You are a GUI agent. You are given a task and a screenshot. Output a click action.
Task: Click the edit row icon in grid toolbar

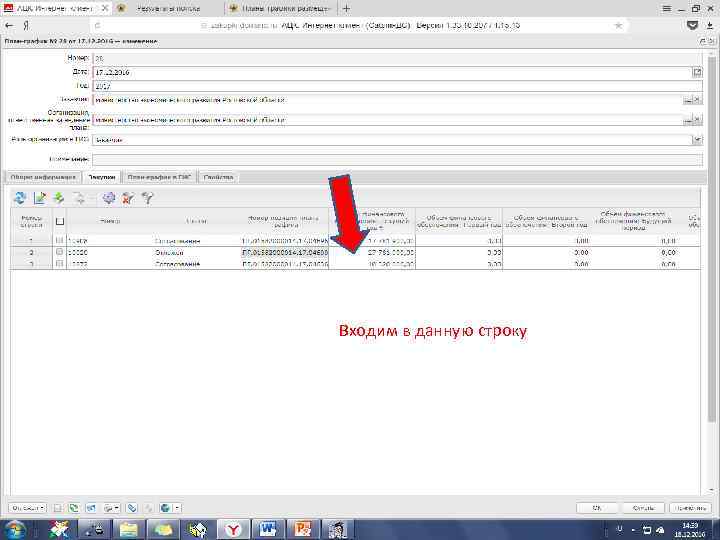pyautogui.click(x=40, y=198)
